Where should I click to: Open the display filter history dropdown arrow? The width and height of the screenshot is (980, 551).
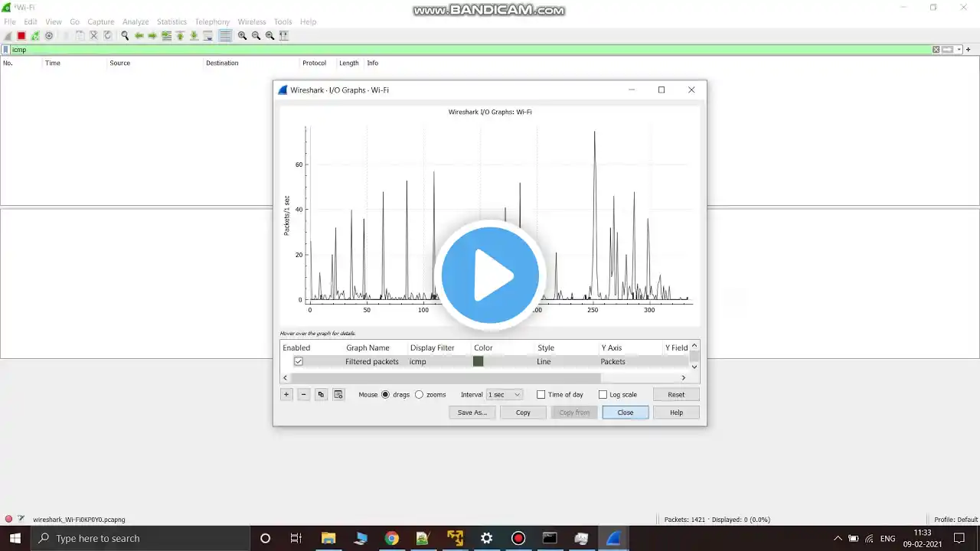[x=959, y=50]
